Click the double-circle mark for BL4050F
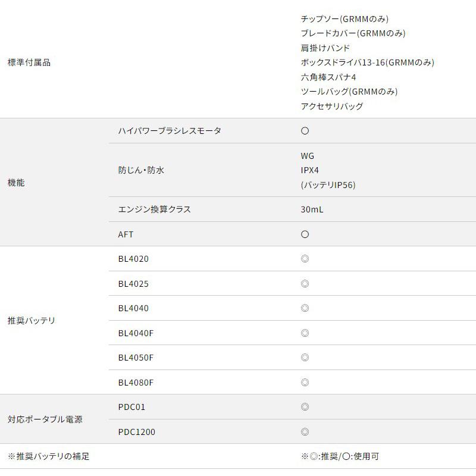Screen dimensions: 476x476 [305, 358]
